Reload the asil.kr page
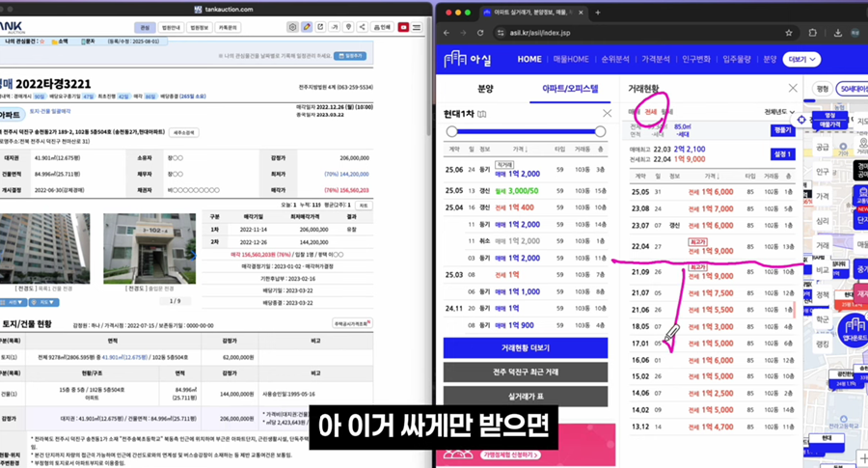This screenshot has width=868, height=468. tap(480, 33)
